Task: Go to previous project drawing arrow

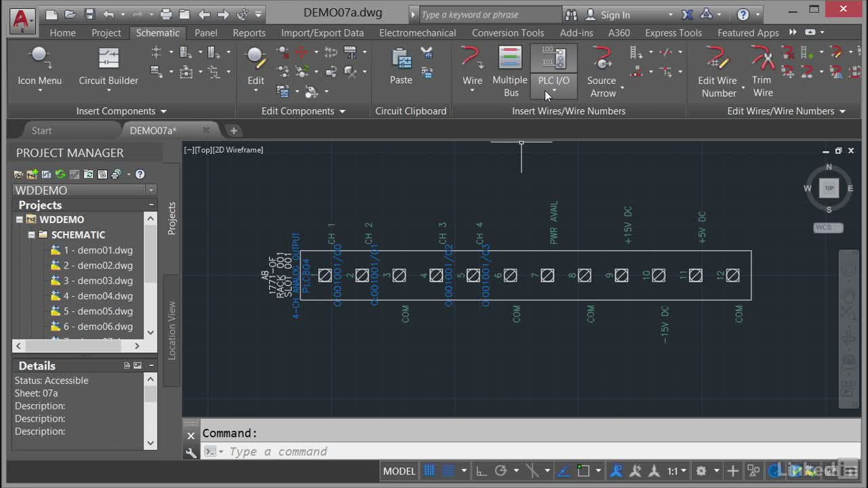Action: (x=204, y=14)
